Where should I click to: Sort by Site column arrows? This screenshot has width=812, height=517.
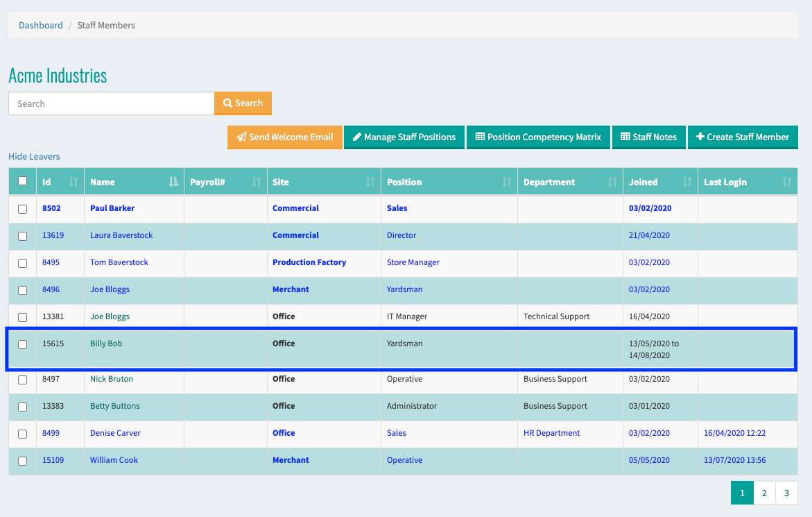370,182
